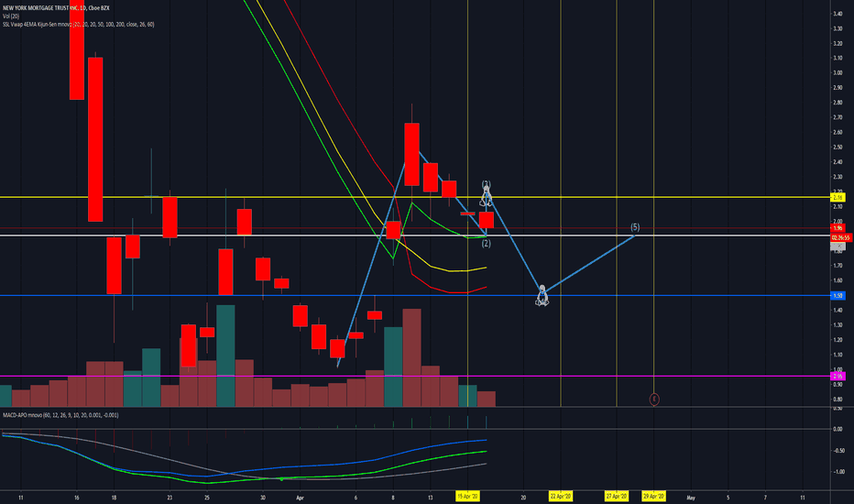Screen dimensions: 854x504
Task: Click the red countdown timer label on price axis
Action: click(841, 237)
